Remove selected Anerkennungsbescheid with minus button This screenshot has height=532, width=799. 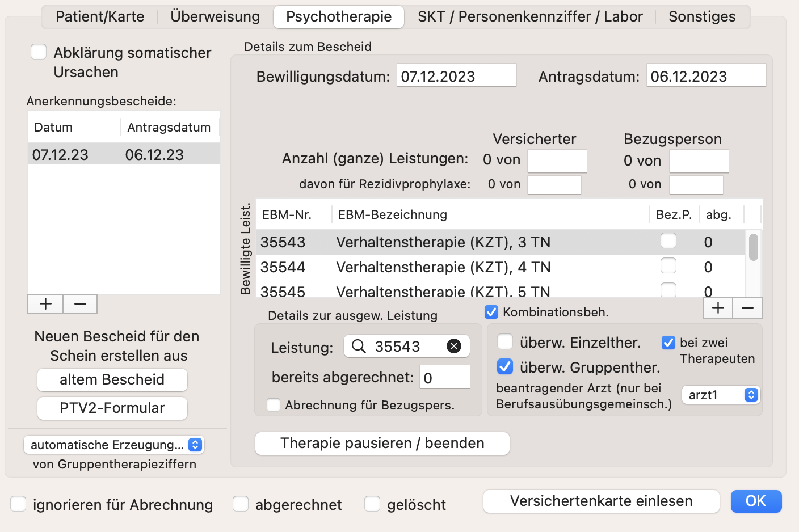pos(80,304)
